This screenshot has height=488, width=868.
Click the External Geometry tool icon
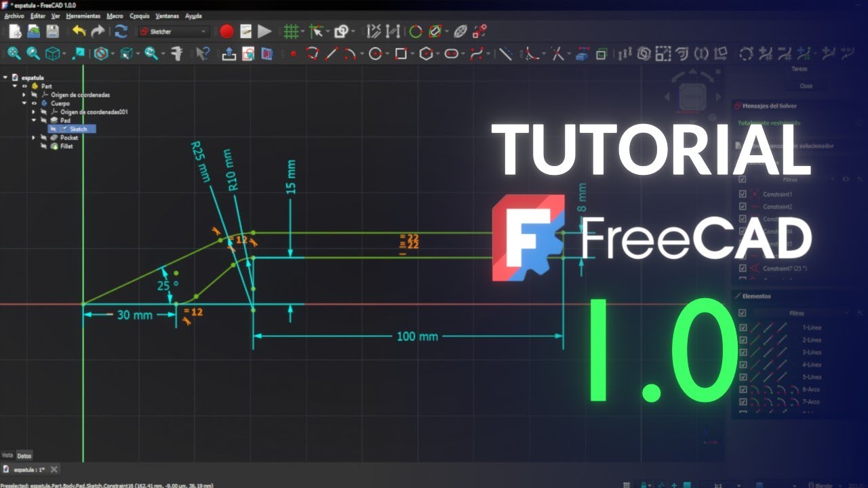tap(583, 53)
